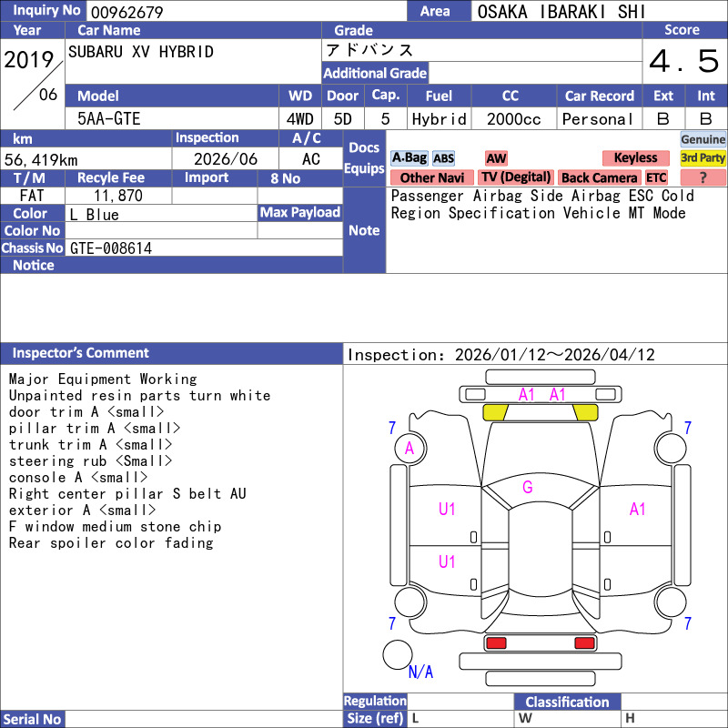This screenshot has width=728, height=728.
Task: Click the Inquiry No value 00962679
Action: point(126,12)
